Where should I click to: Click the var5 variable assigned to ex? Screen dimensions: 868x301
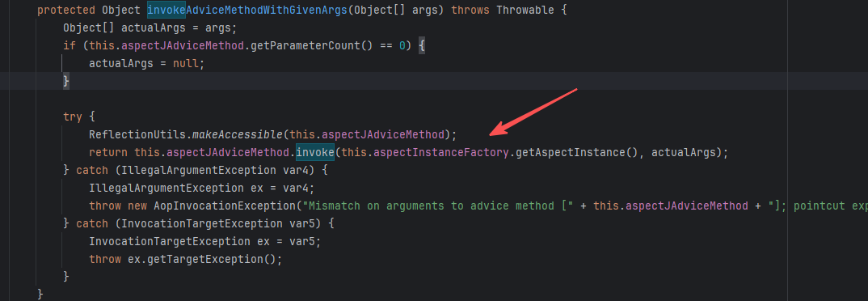[x=302, y=241]
